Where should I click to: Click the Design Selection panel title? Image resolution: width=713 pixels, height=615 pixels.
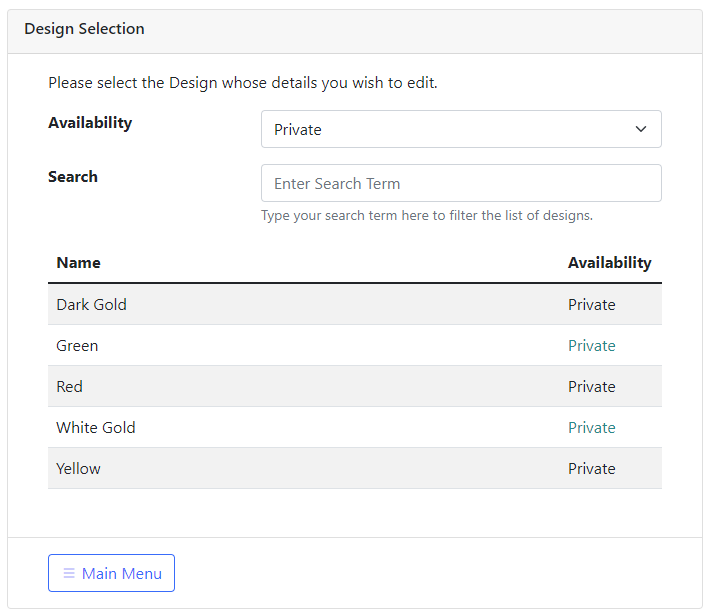tap(84, 29)
